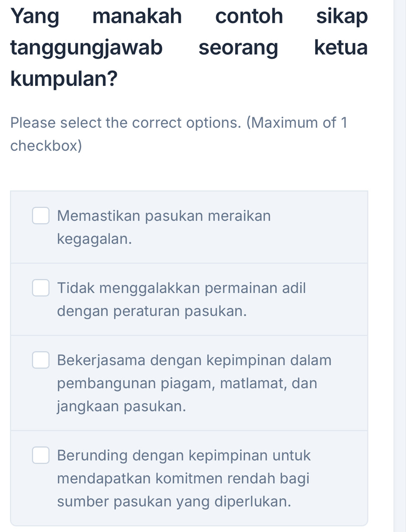This screenshot has width=406, height=532.
Task: Click the vertical scrollbar track at right edge
Action: pyautogui.click(x=400, y=265)
